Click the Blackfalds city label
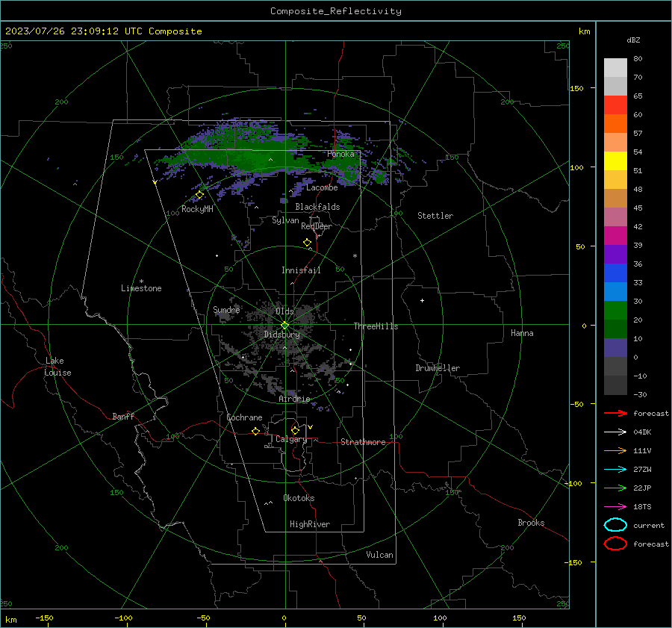Viewport: 672px width, 628px height. 317,207
